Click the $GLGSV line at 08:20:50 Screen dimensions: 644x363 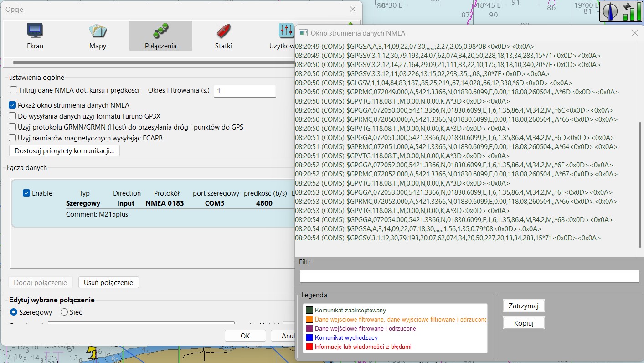click(433, 83)
